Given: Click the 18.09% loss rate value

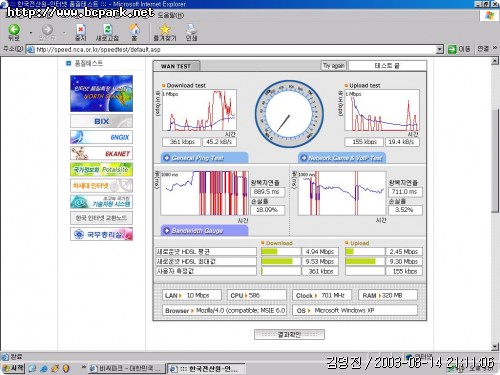Looking at the screenshot, I should coord(267,210).
